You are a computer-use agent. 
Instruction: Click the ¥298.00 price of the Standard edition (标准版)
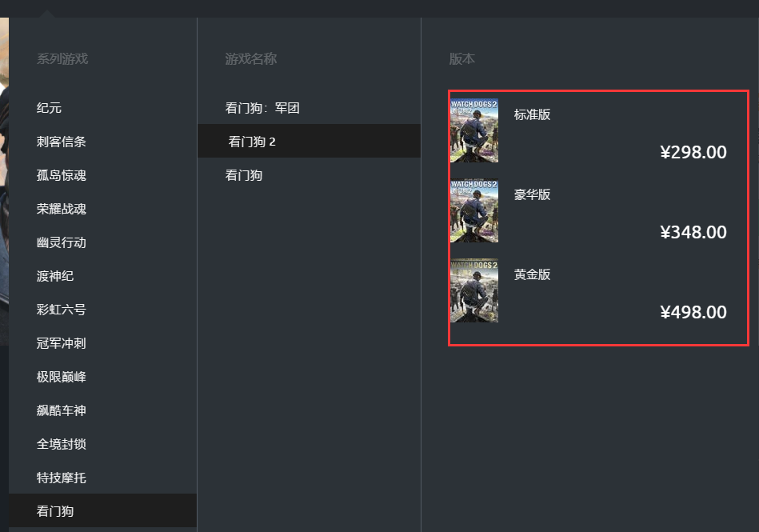[693, 152]
